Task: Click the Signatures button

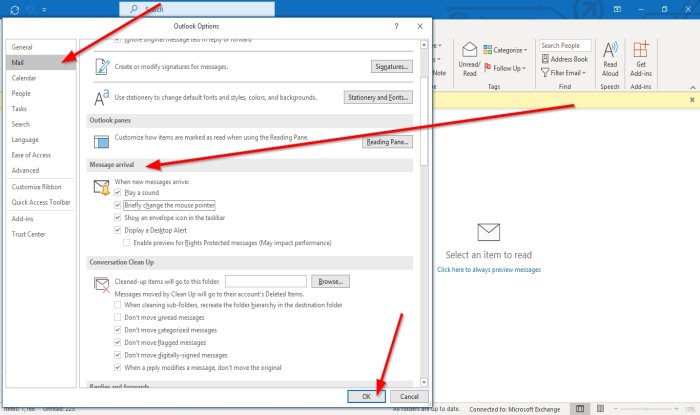Action: [x=392, y=66]
